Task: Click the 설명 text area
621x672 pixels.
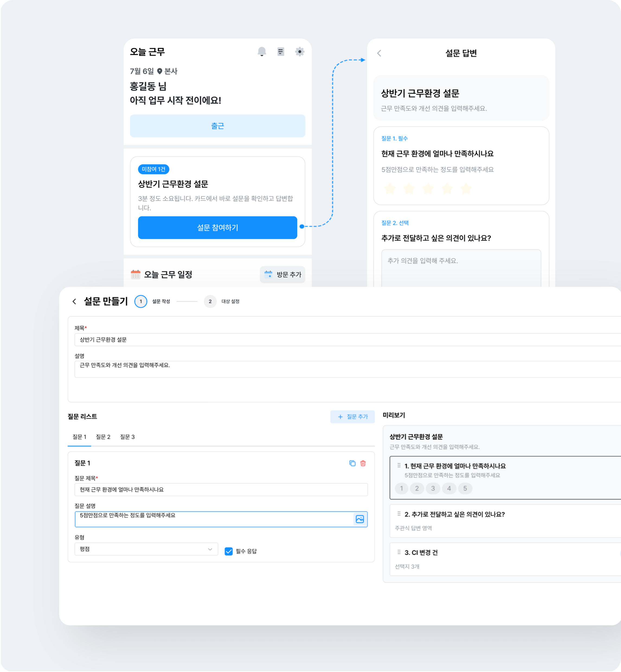Action: (347, 369)
